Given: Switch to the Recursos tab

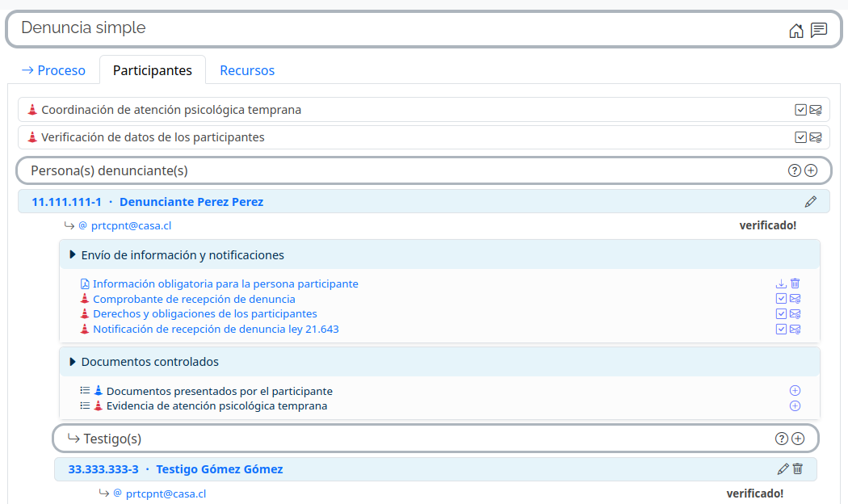Looking at the screenshot, I should click(x=247, y=70).
